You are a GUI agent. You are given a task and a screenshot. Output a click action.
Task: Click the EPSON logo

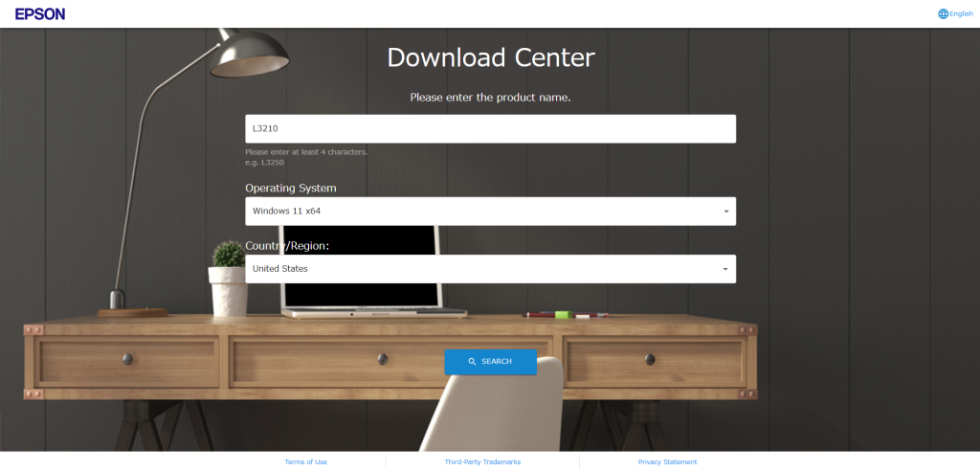pos(40,13)
